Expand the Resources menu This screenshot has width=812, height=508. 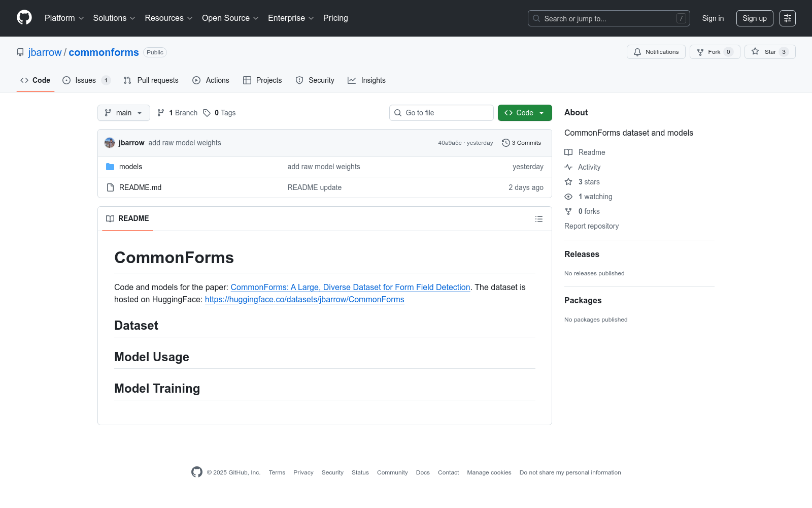point(169,18)
